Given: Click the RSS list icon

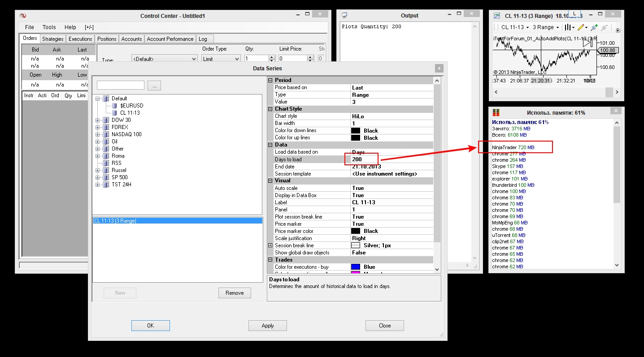Looking at the screenshot, I should [x=106, y=163].
